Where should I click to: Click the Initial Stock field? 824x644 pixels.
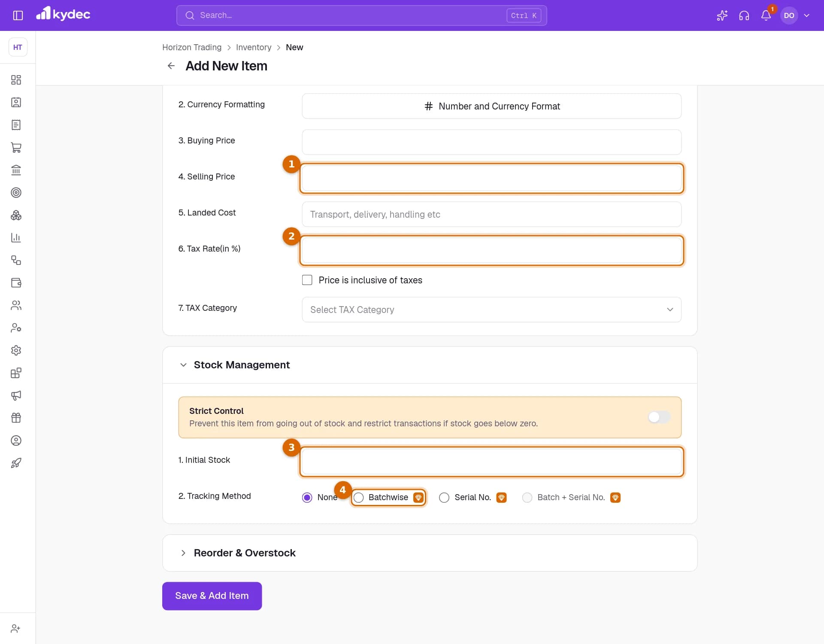492,462
